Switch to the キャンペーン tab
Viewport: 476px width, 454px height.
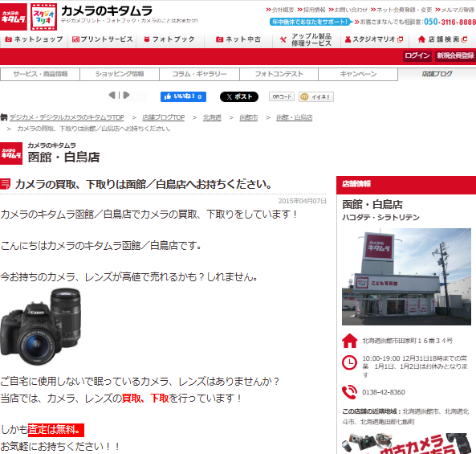358,74
